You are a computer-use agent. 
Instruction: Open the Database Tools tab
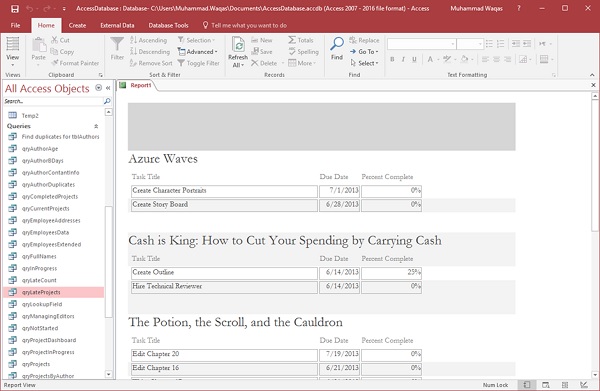click(168, 25)
